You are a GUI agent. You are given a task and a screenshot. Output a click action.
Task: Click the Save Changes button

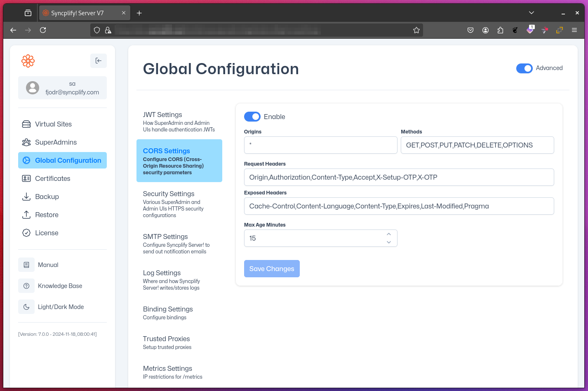pyautogui.click(x=272, y=269)
